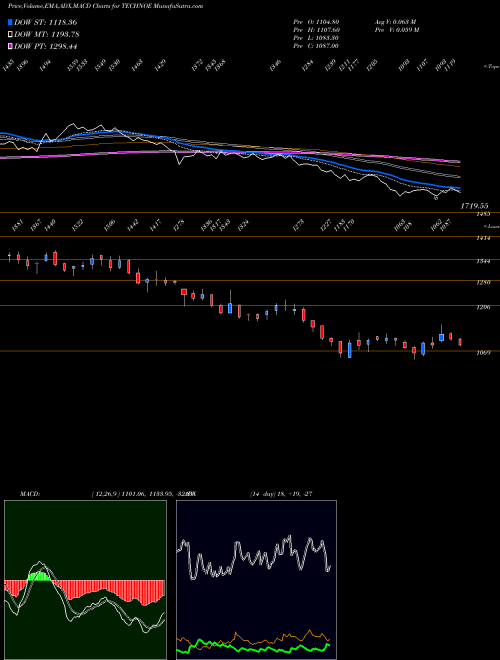Click the white DOW MT legend swatch

click(10, 34)
